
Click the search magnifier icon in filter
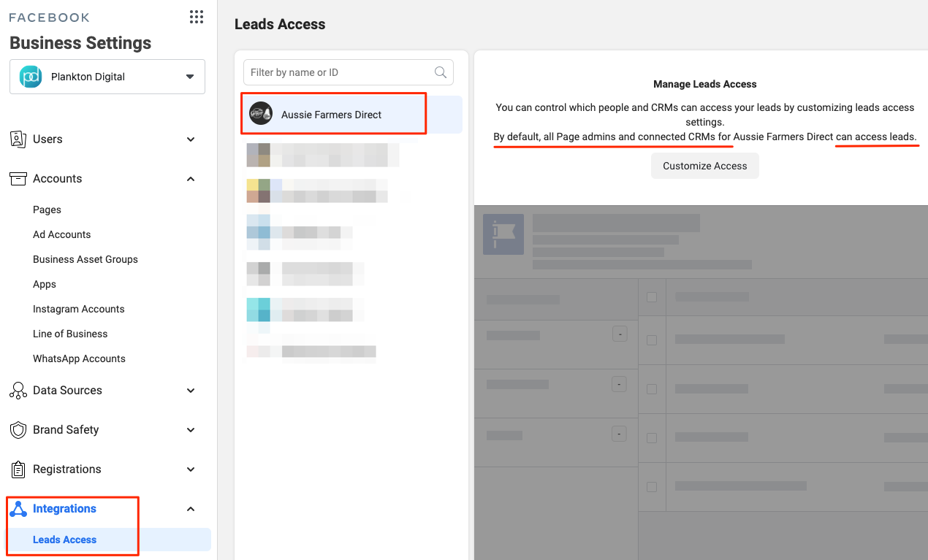(x=441, y=72)
